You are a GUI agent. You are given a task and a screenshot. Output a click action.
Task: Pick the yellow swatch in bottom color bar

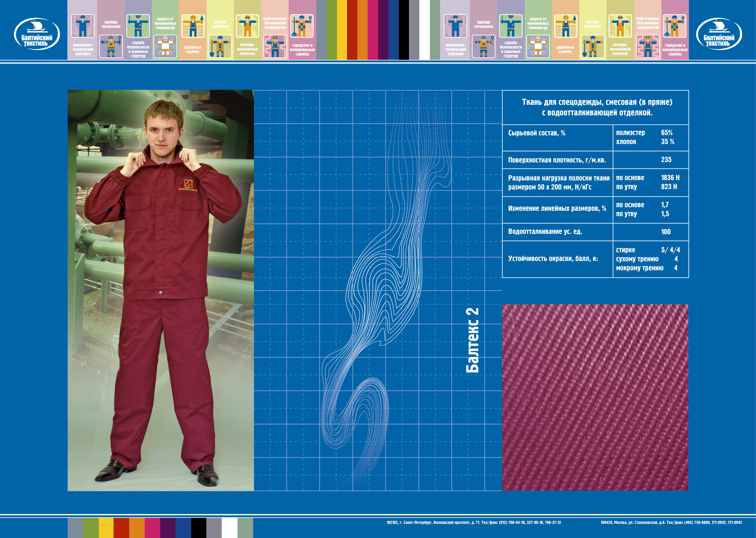(x=106, y=528)
